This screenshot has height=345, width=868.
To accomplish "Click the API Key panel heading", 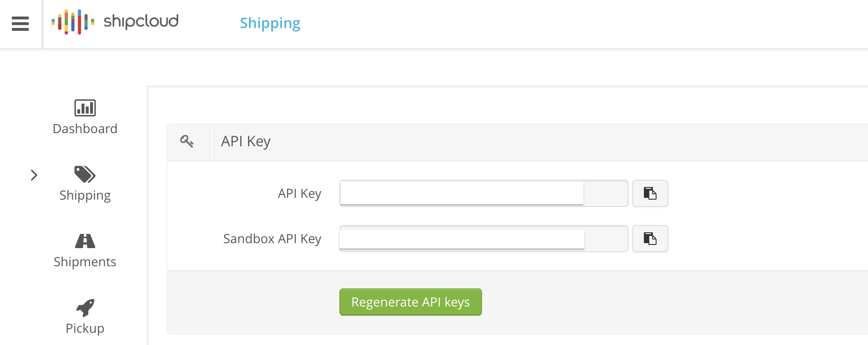I will tap(246, 142).
